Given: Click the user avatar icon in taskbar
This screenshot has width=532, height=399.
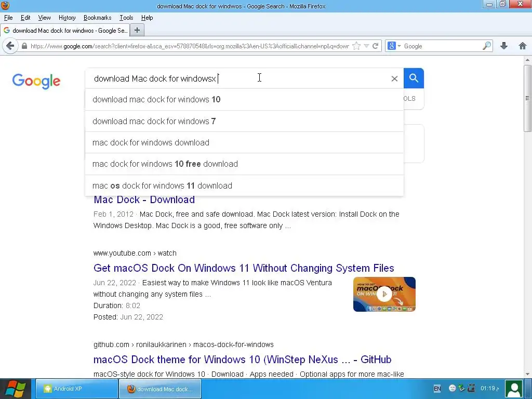Looking at the screenshot, I should coord(514,389).
